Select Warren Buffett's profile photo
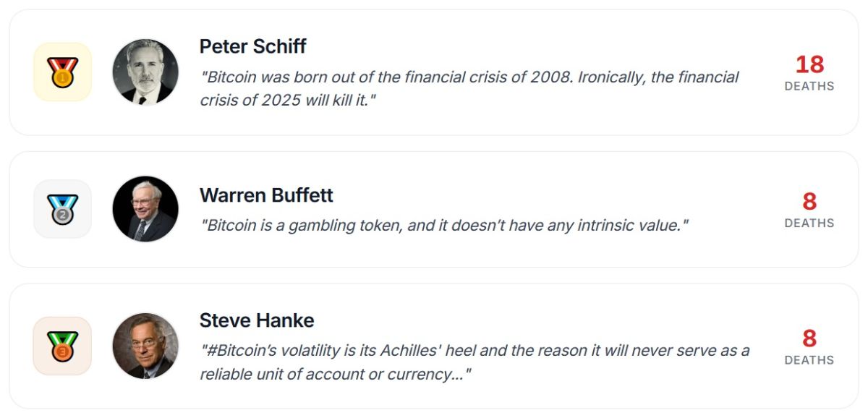The image size is (868, 418). (147, 208)
